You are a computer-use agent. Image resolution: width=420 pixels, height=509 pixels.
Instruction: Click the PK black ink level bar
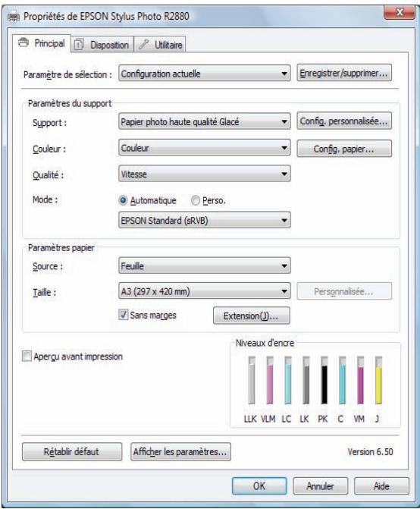(324, 380)
